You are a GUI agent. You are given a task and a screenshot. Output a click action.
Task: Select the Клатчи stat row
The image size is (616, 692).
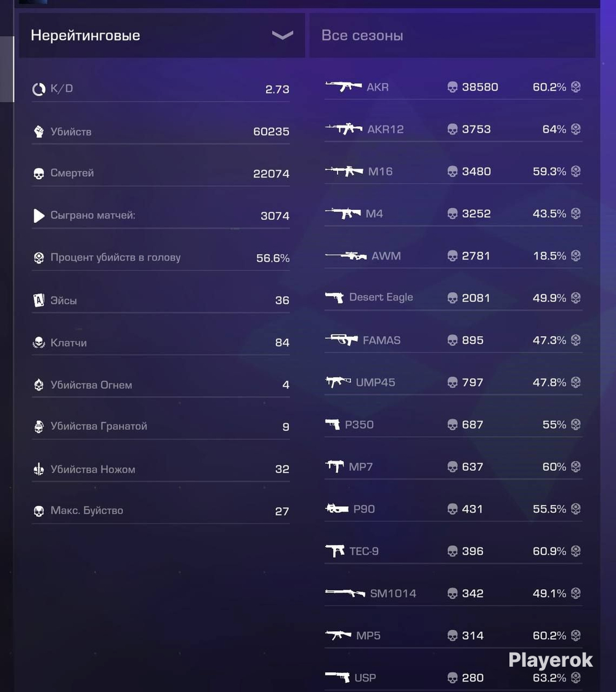coord(161,342)
